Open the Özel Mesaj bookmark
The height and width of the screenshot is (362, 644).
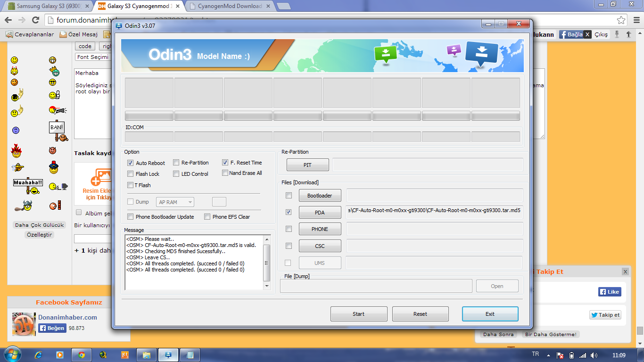(x=79, y=34)
